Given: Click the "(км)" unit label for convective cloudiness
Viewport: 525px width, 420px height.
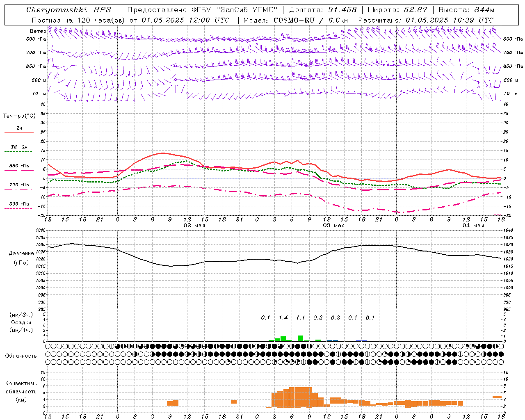Looking at the screenshot, I should pyautogui.click(x=21, y=399).
